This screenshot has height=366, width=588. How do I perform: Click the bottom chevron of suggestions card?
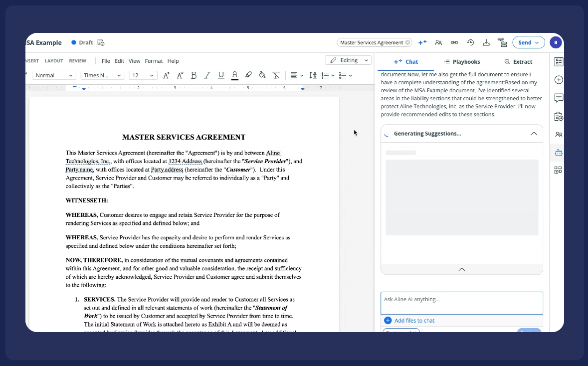462,269
